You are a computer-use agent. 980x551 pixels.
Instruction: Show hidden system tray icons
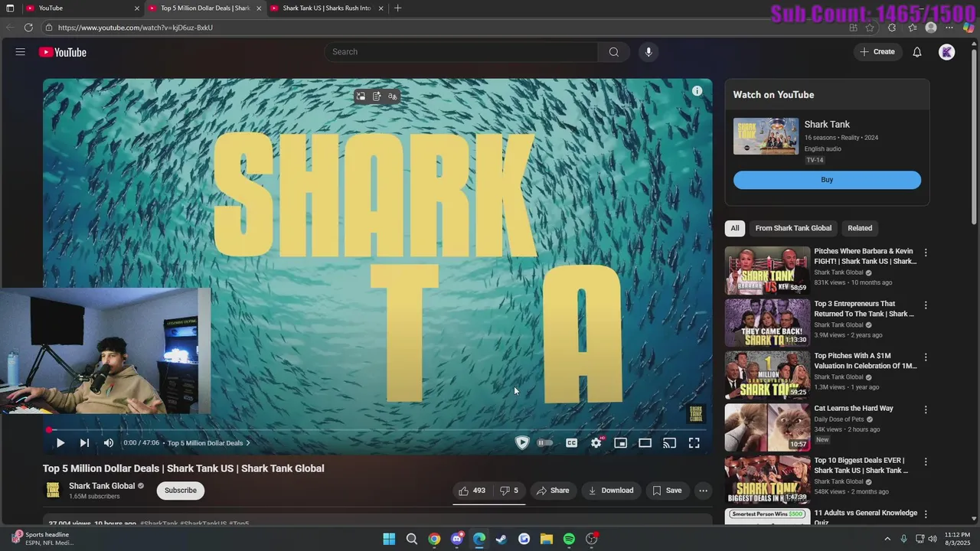click(888, 539)
